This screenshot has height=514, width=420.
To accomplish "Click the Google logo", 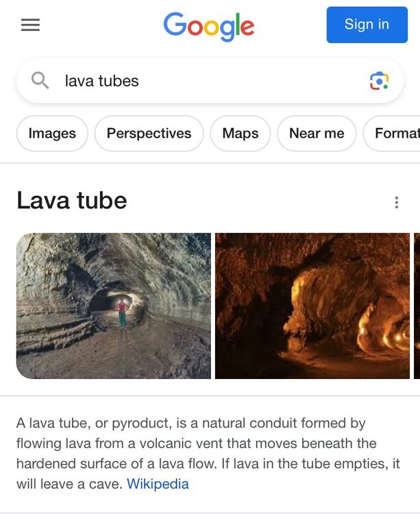I will tap(209, 27).
